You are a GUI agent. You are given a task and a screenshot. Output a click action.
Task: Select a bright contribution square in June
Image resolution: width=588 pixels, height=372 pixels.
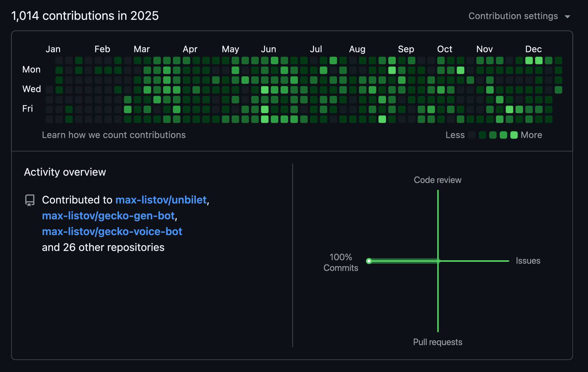(265, 90)
